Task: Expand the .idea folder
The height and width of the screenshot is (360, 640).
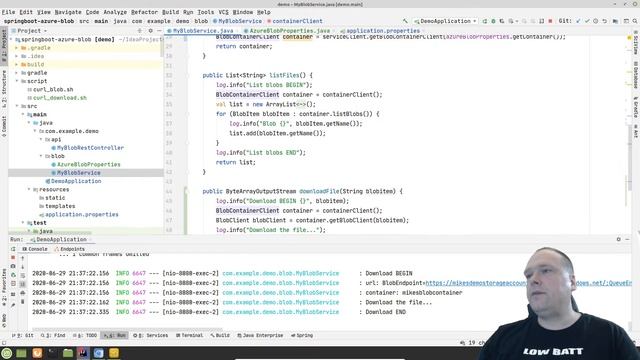Action: (x=17, y=56)
